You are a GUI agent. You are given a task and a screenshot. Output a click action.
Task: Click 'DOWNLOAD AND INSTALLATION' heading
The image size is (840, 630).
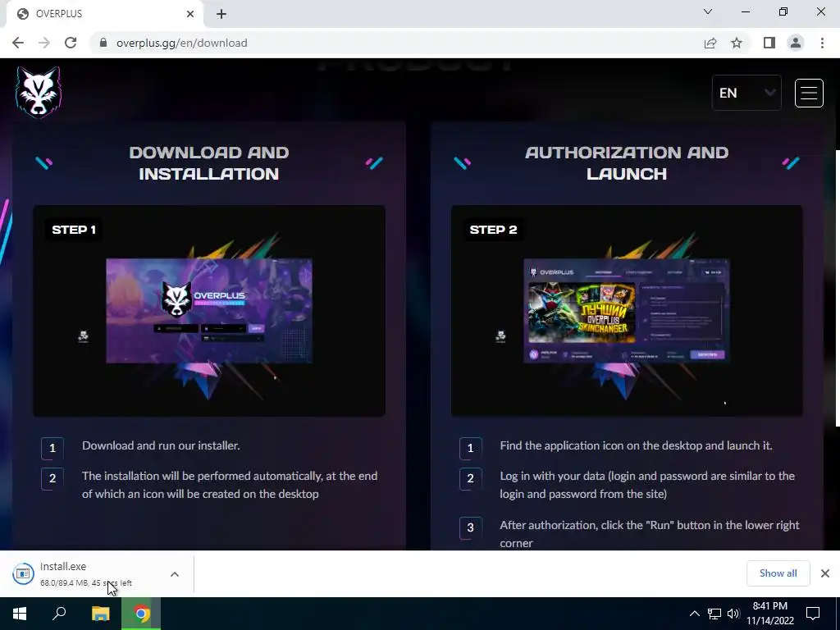coord(209,163)
